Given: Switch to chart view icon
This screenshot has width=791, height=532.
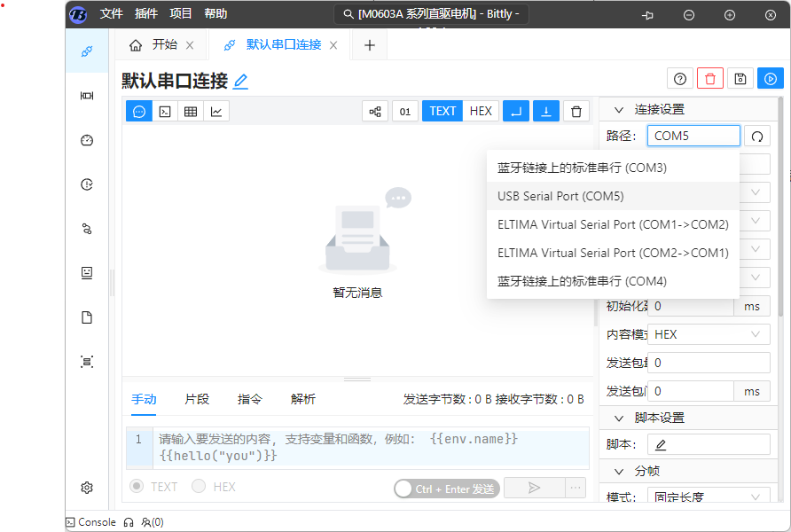Looking at the screenshot, I should point(216,111).
